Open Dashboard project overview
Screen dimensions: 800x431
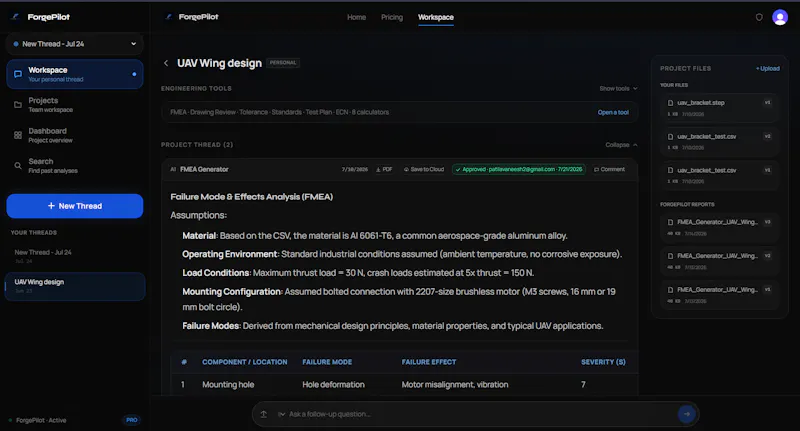coord(74,135)
